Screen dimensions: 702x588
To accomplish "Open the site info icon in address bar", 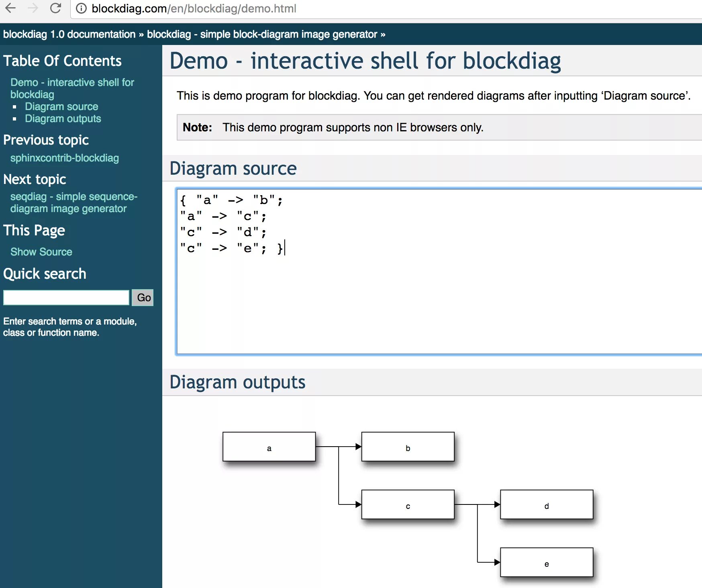I will coord(81,8).
